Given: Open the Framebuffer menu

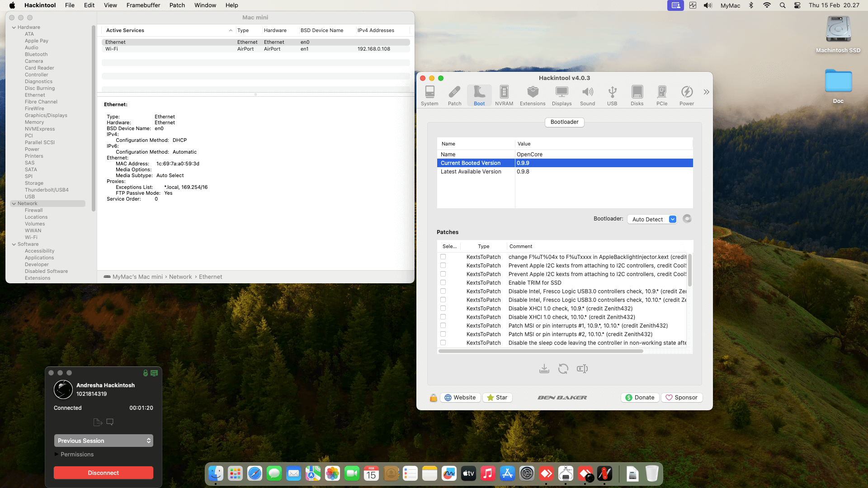Looking at the screenshot, I should click(143, 5).
